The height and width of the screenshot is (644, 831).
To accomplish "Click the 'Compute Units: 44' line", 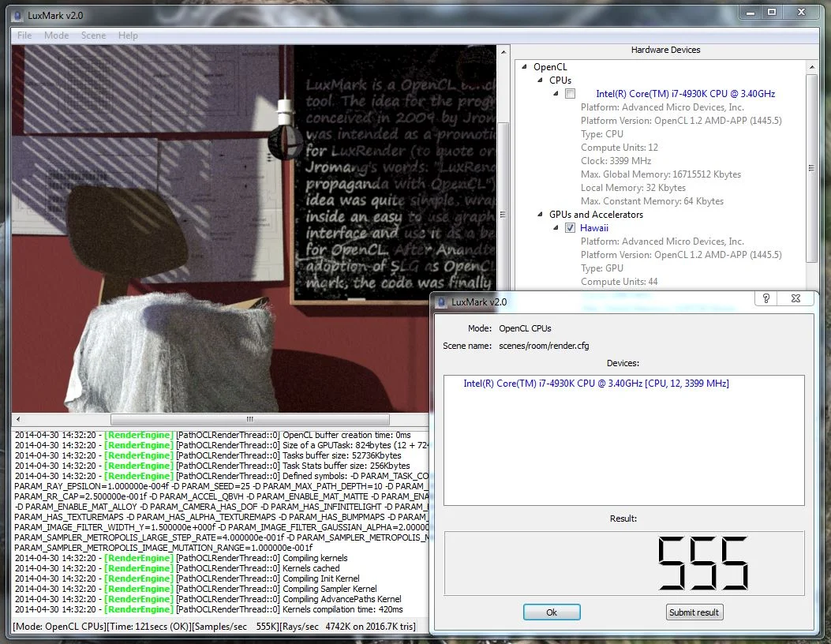I will 619,282.
